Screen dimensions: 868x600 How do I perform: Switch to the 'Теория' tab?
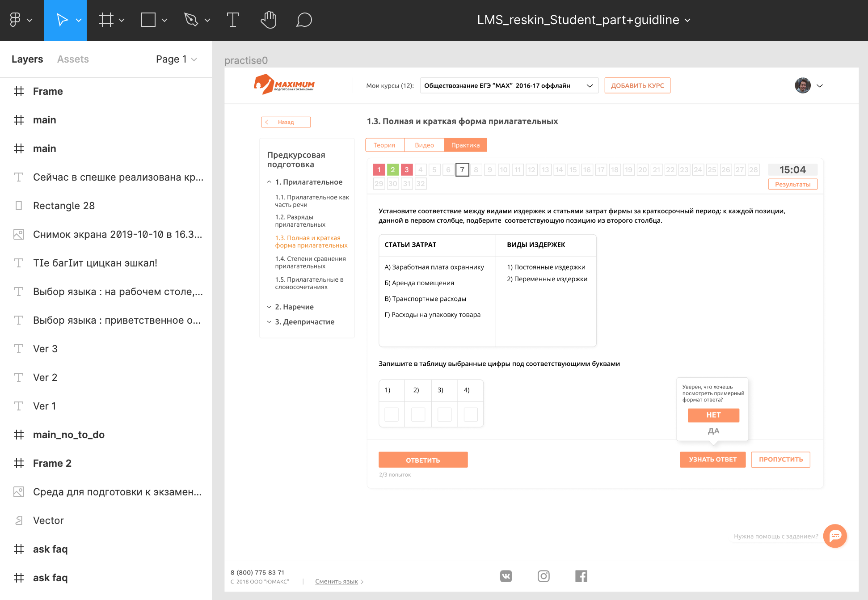pyautogui.click(x=384, y=145)
